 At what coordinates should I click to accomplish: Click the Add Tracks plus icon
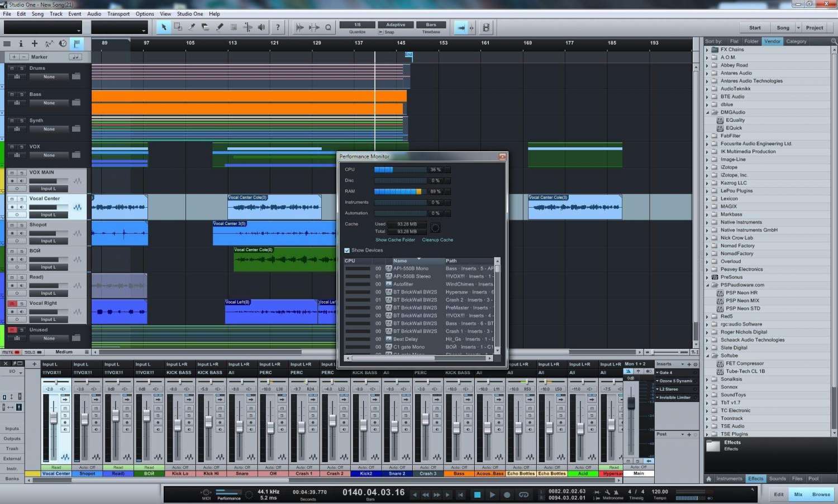point(35,44)
